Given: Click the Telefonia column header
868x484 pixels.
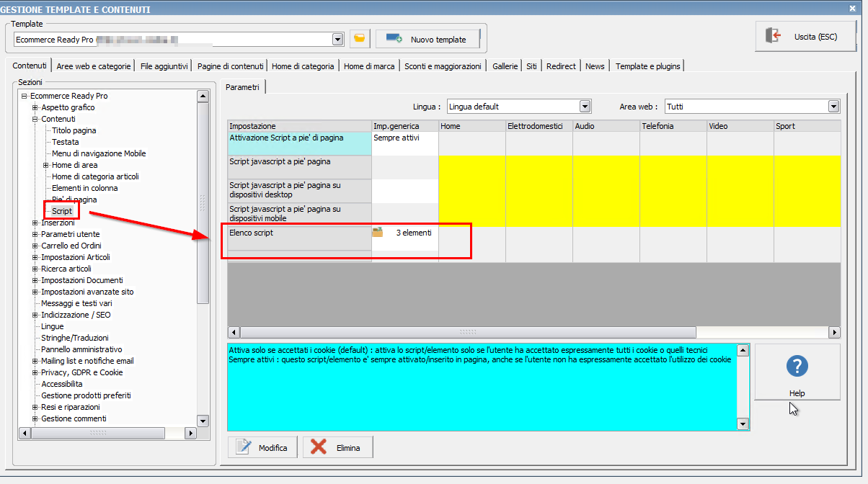Looking at the screenshot, I should tap(673, 126).
